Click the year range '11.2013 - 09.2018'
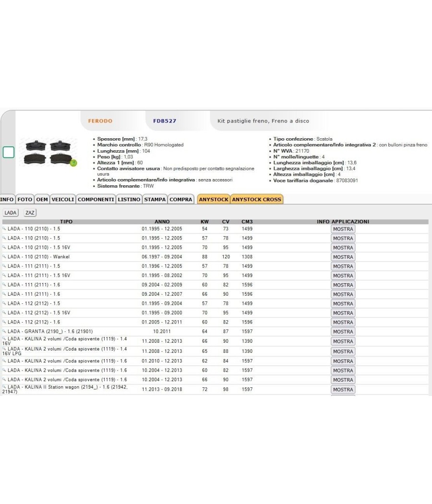The width and height of the screenshot is (432, 504). [162, 389]
